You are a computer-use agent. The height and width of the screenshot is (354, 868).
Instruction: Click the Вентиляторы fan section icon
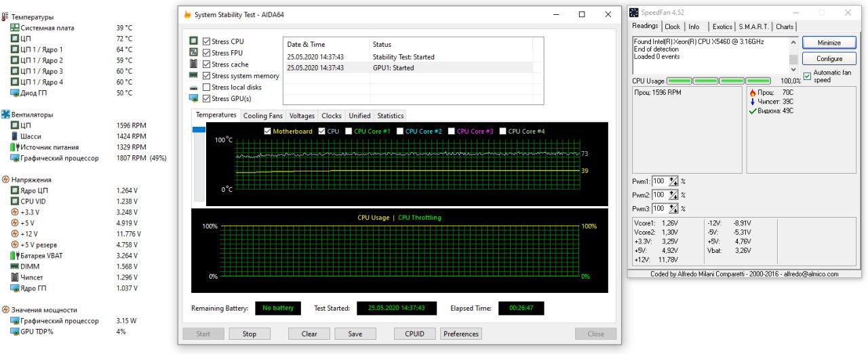tap(5, 115)
